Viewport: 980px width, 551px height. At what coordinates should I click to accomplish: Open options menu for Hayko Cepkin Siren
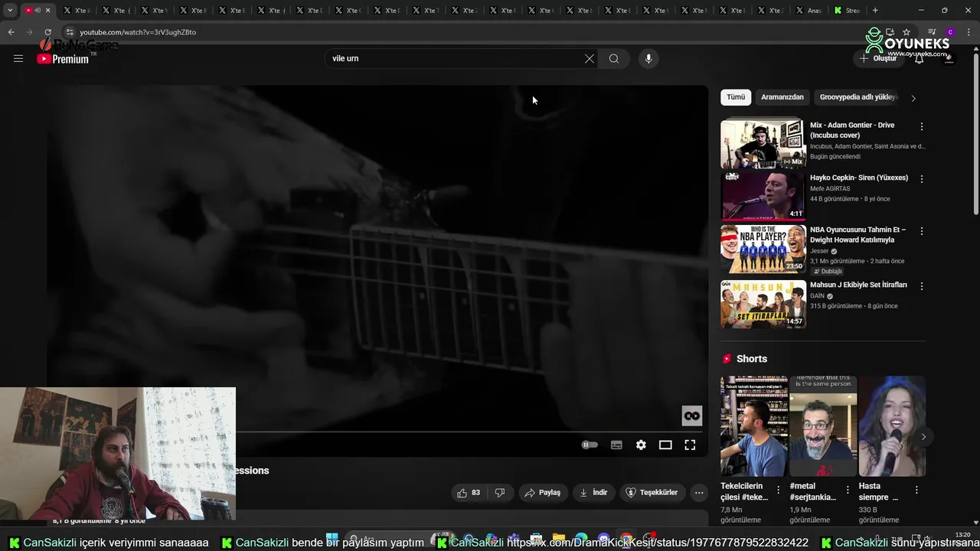pos(922,179)
